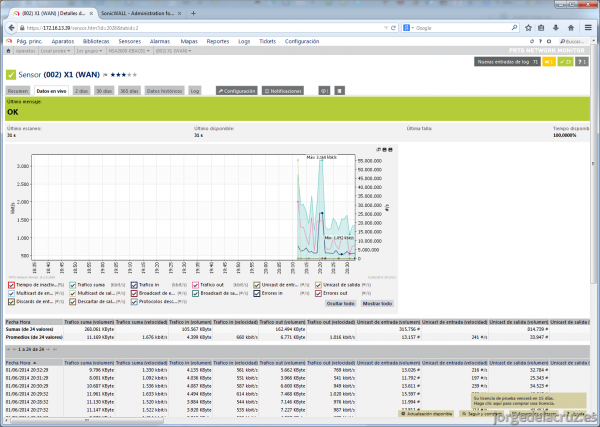Toggle the Trafico out channel checkbox
The height and width of the screenshot is (427, 600).
196,285
